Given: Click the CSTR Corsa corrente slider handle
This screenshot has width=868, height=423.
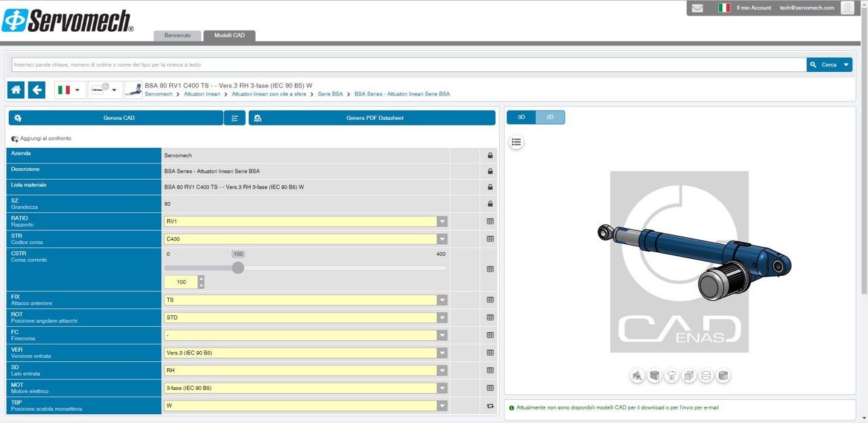Looking at the screenshot, I should coord(238,268).
